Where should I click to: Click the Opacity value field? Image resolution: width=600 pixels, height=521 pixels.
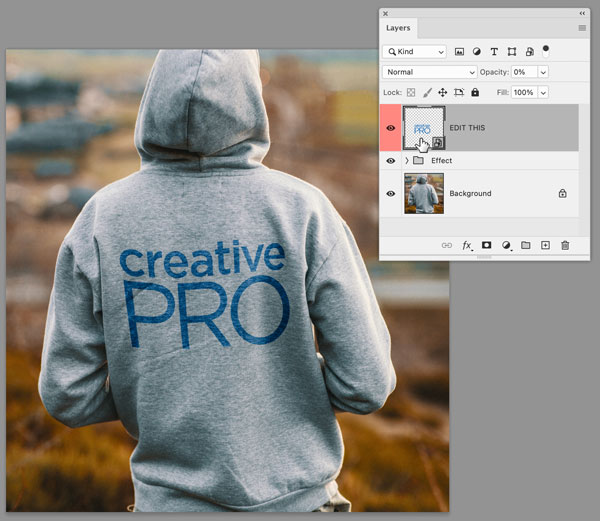click(x=525, y=72)
